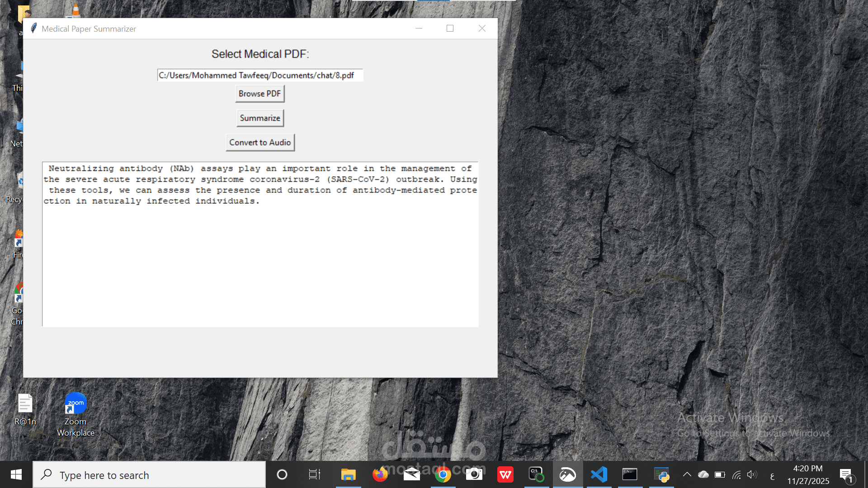Open the Action Center notifications icon
The image size is (868, 488).
pyautogui.click(x=847, y=475)
